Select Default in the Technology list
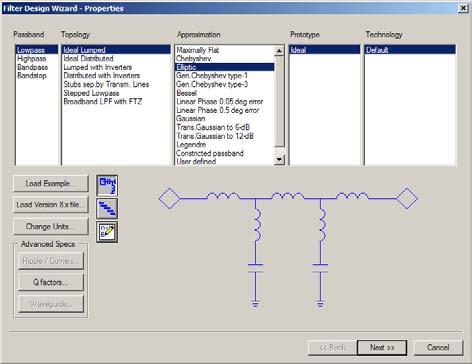This screenshot has height=364, width=472. click(x=410, y=50)
